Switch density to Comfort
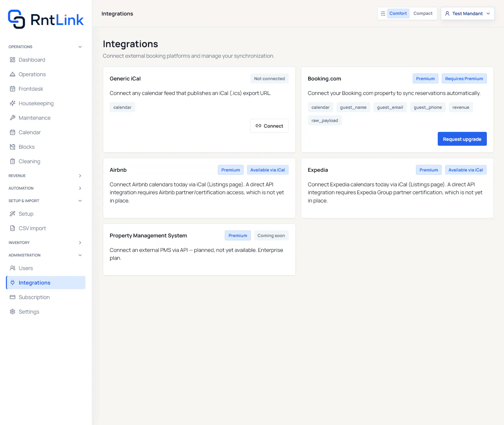 point(398,14)
